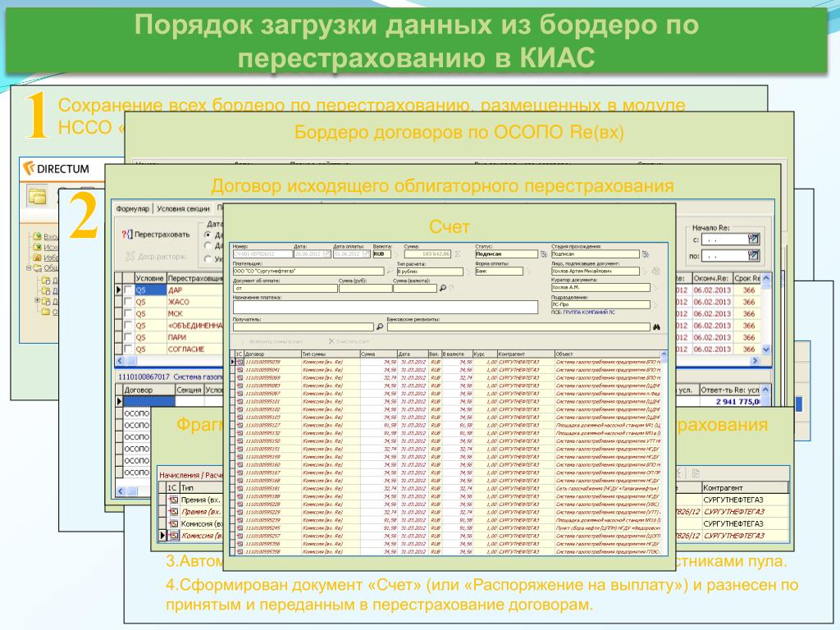This screenshot has height=630, width=840.
Task: Select contract row 1110100595069
Action: point(447,377)
